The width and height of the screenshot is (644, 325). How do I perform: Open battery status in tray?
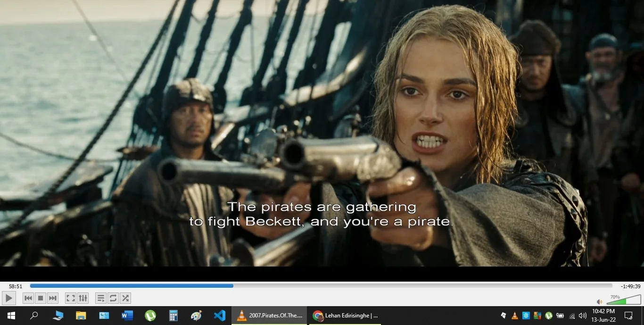click(x=561, y=316)
